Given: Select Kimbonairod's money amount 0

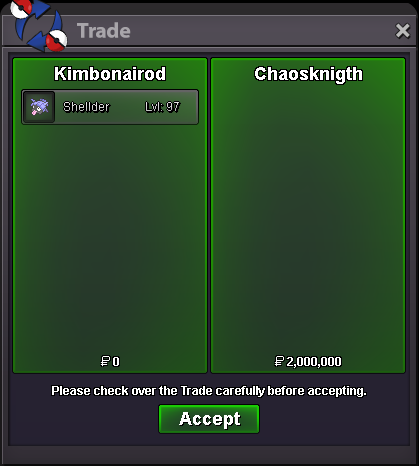Looking at the screenshot, I should click(x=116, y=362).
